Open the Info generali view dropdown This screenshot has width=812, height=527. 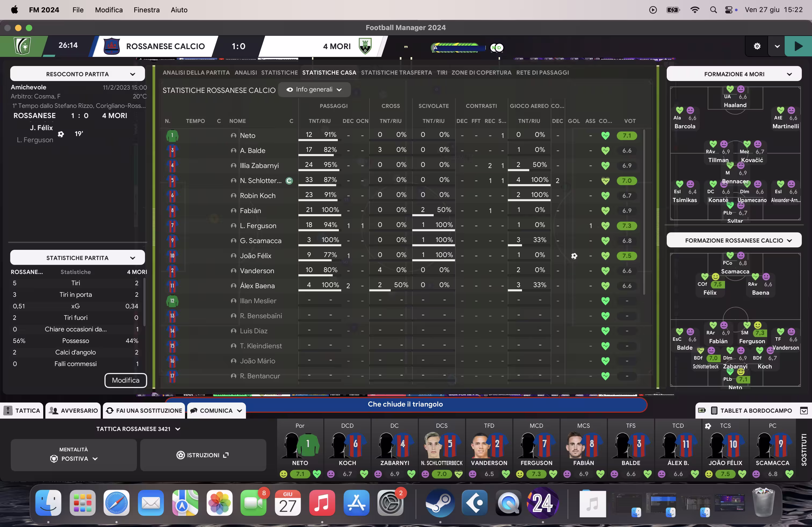pos(314,90)
